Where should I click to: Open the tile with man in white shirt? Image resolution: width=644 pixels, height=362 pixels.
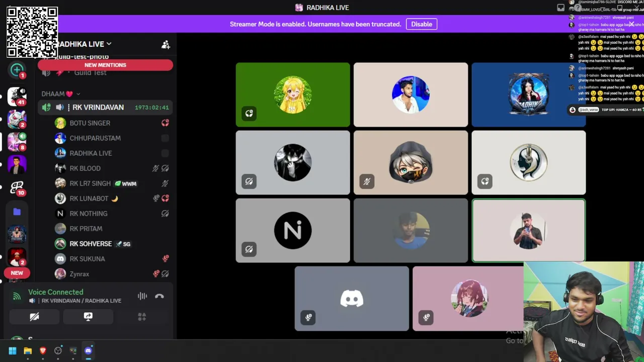coord(411,95)
